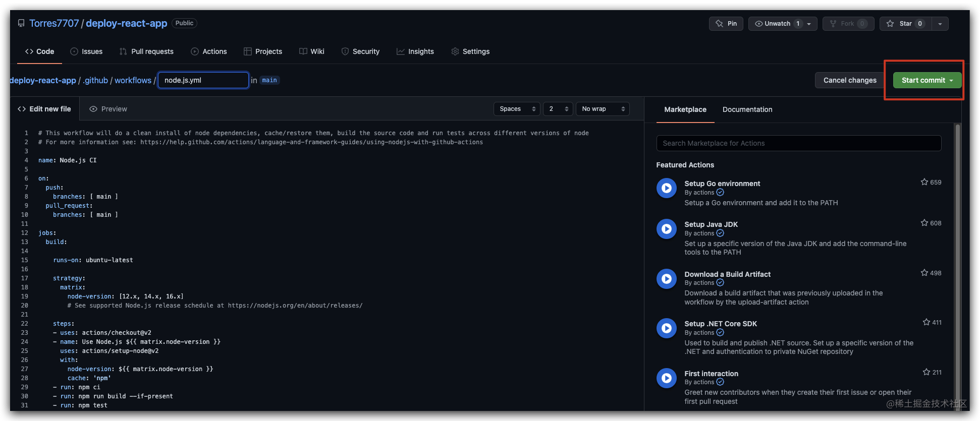Open the indent size dropdown showing 2
This screenshot has width=980, height=421.
tap(558, 109)
